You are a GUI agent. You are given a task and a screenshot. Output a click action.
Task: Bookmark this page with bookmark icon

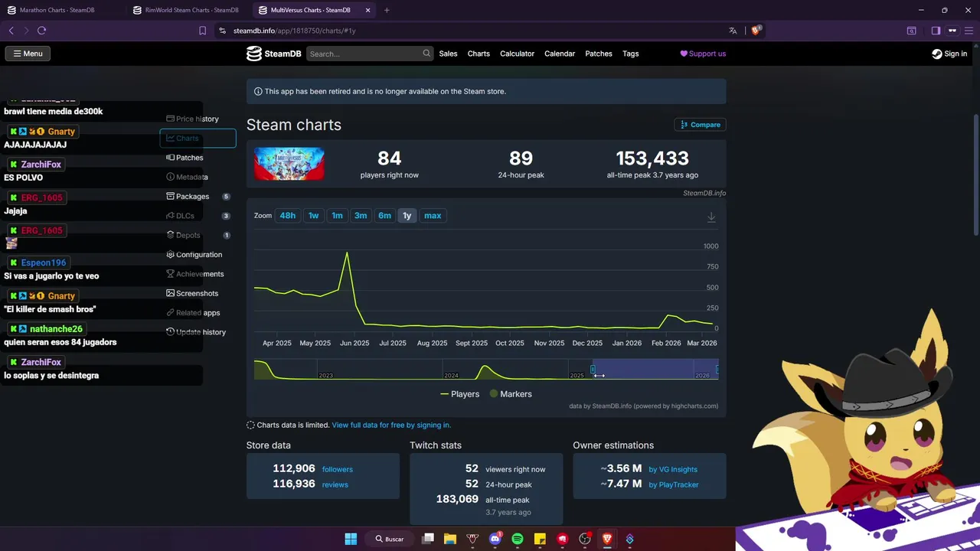(x=202, y=31)
